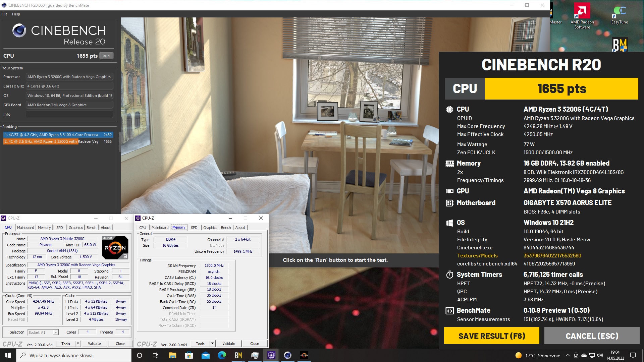Click the Info input field under Your System

[x=69, y=114]
